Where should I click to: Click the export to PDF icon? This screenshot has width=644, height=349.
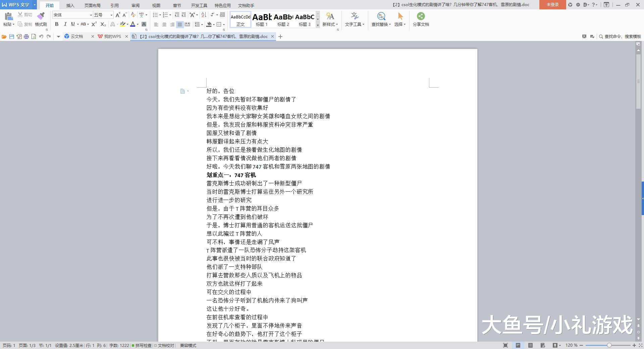[x=19, y=37]
